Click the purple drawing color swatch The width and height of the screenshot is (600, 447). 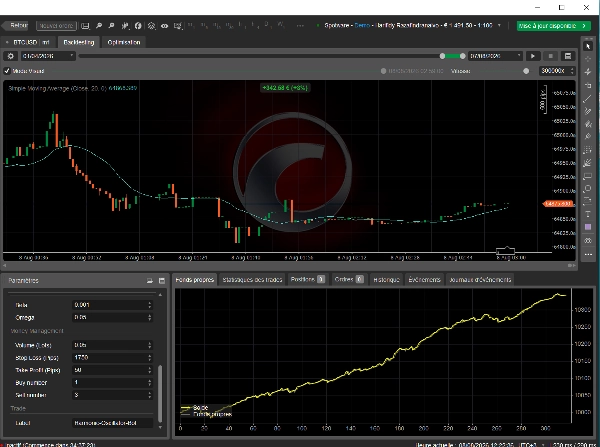(x=588, y=227)
